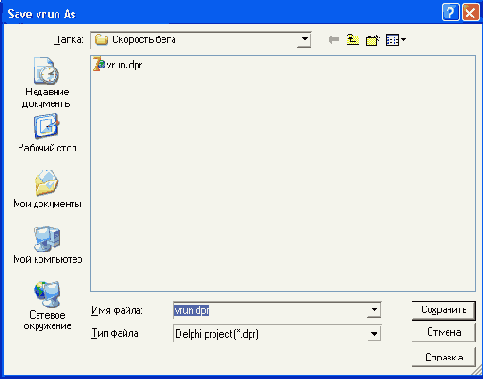This screenshot has width=483, height=379.
Task: Open Сетевое окружение network places
Action: [47, 306]
